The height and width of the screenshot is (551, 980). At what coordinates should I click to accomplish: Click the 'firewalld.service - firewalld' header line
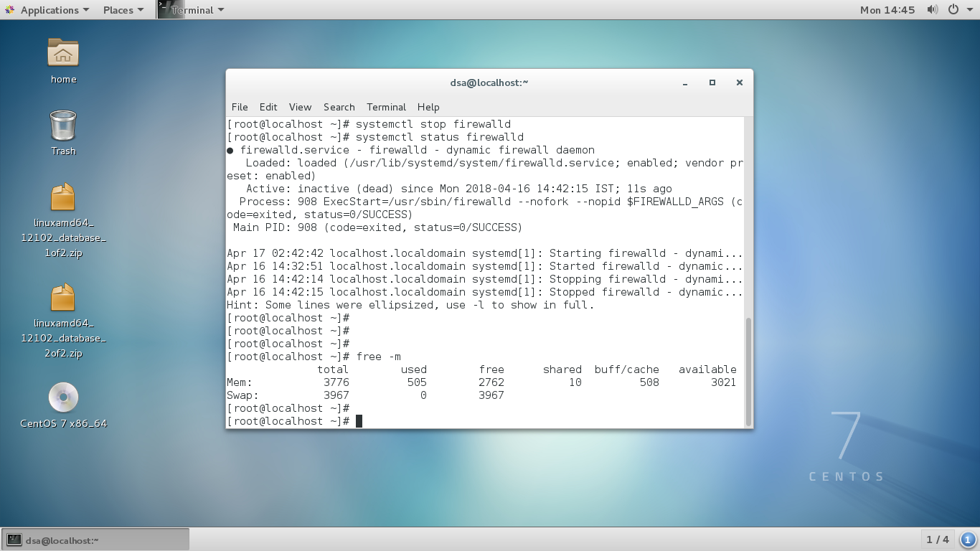pos(410,150)
